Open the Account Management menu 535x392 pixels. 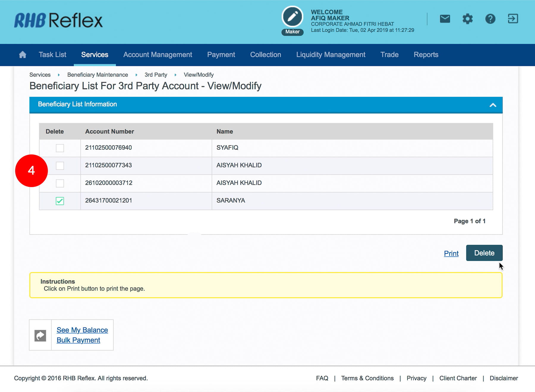pyautogui.click(x=158, y=55)
